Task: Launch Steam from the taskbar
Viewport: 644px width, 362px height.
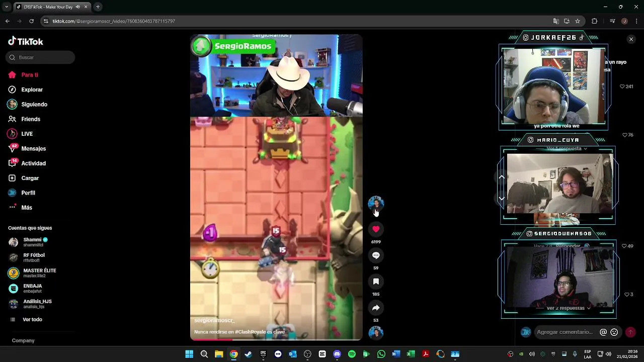Action: (x=248, y=354)
